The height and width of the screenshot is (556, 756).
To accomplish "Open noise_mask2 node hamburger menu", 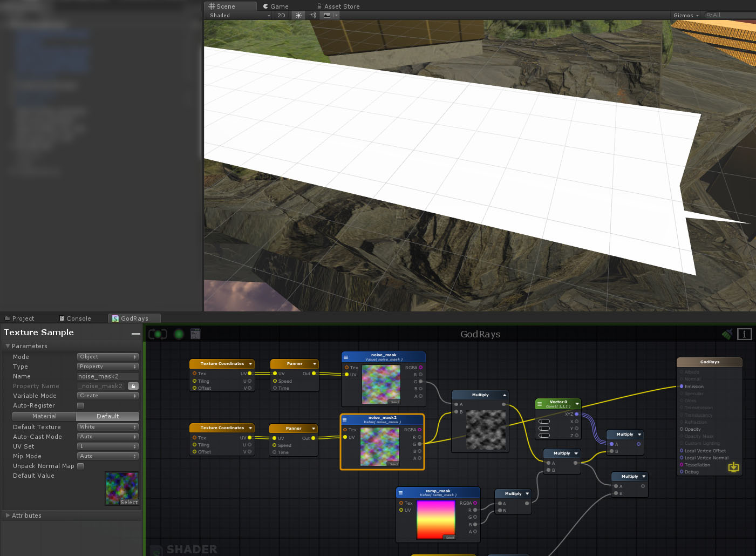I will [345, 419].
